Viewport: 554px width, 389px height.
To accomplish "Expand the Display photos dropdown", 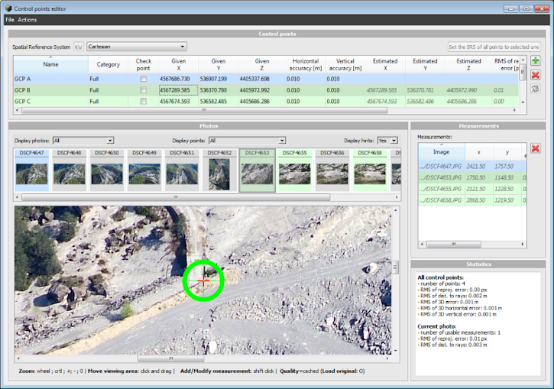I will coord(83,141).
